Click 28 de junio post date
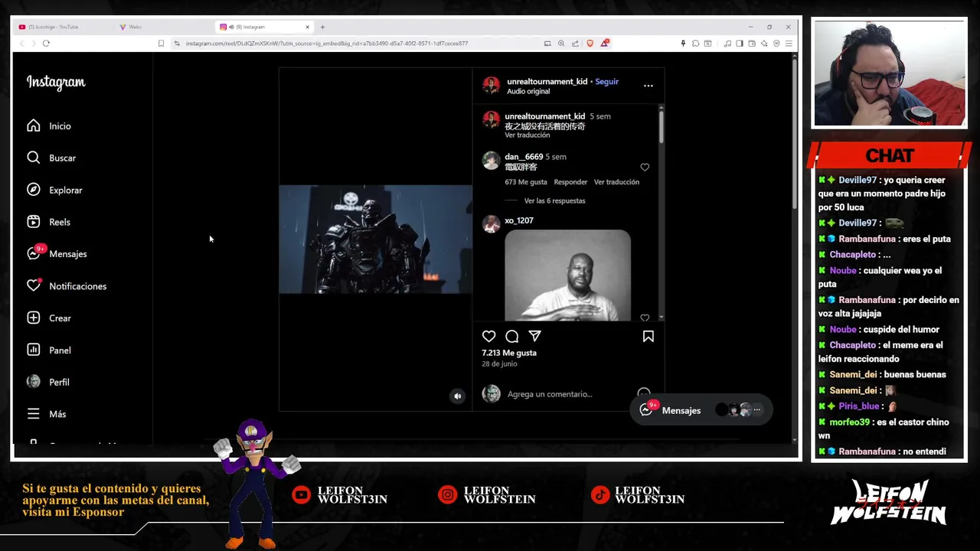Viewport: 980px width, 551px height. [x=501, y=364]
